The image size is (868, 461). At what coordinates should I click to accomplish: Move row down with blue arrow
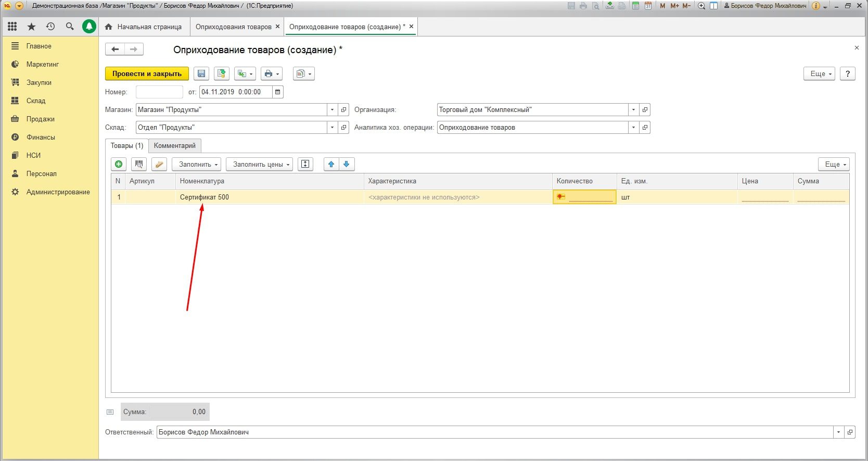click(347, 164)
